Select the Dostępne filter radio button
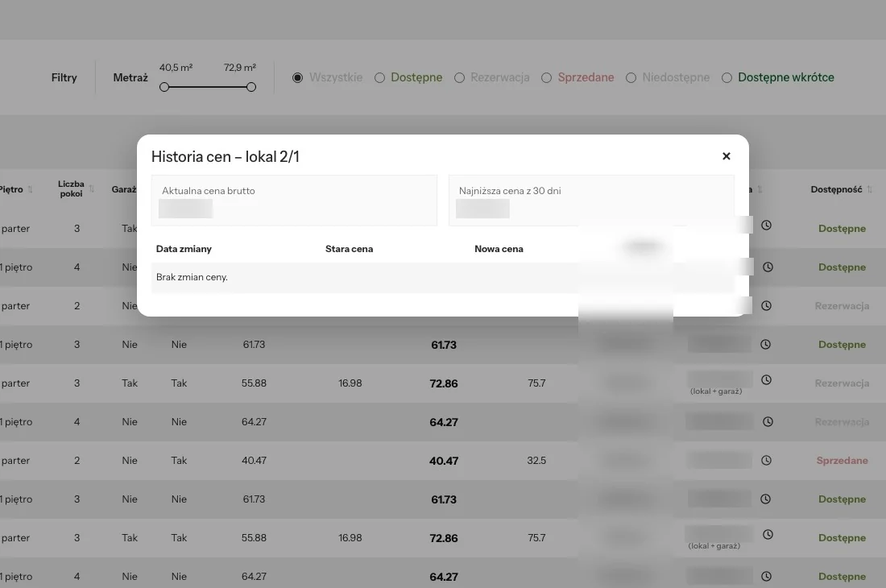 point(379,78)
